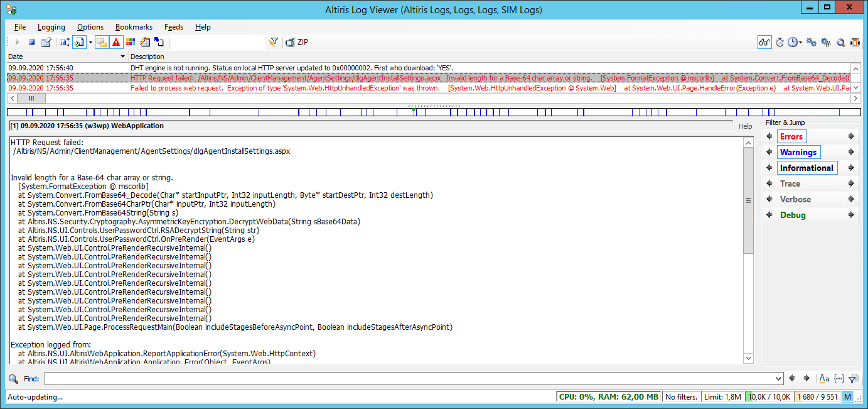Jump to next Informational entry arrow
This screenshot has height=409, width=868.
[x=851, y=168]
